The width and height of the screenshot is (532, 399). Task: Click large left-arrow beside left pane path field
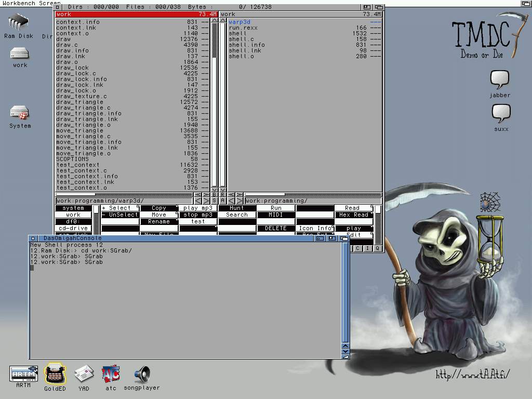click(198, 201)
